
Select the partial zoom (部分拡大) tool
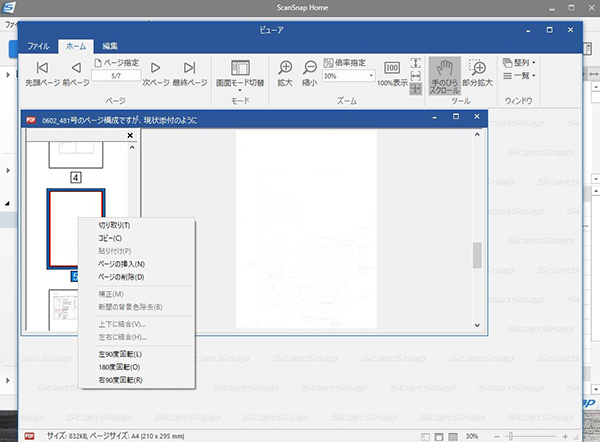click(x=477, y=70)
